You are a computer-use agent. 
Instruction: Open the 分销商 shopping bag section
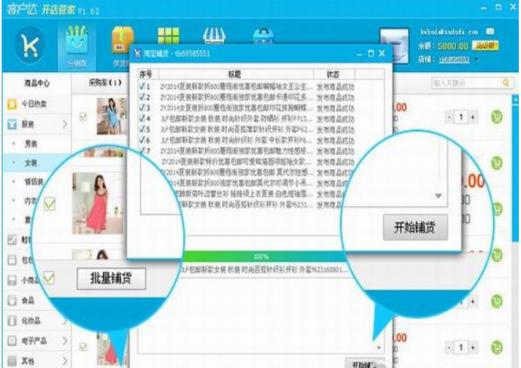pos(77,46)
